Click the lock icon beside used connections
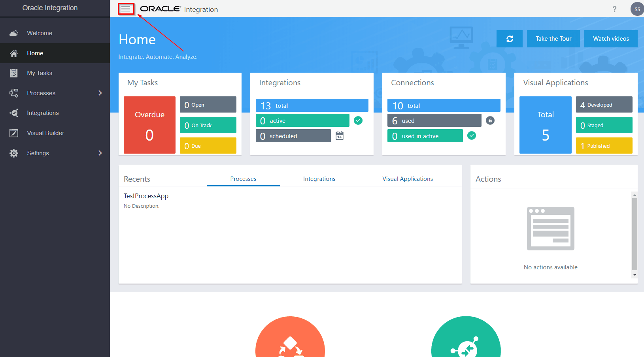This screenshot has width=644, height=357. tap(490, 120)
